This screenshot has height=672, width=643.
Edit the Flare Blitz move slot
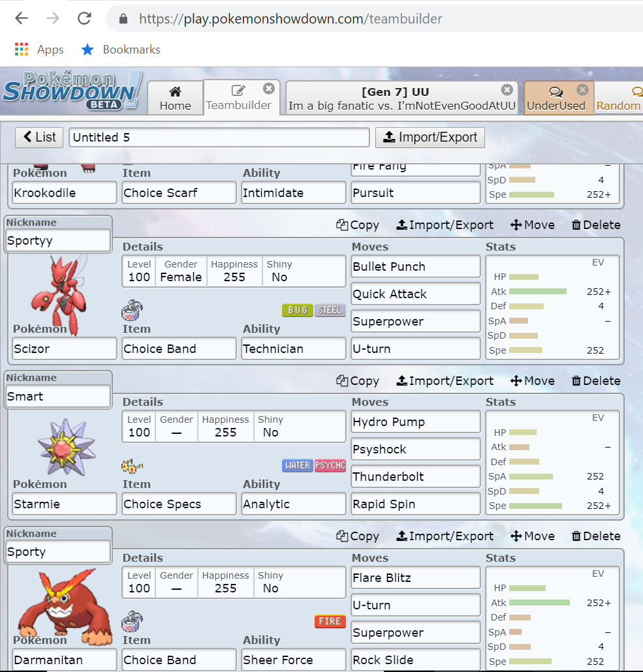[x=416, y=577]
